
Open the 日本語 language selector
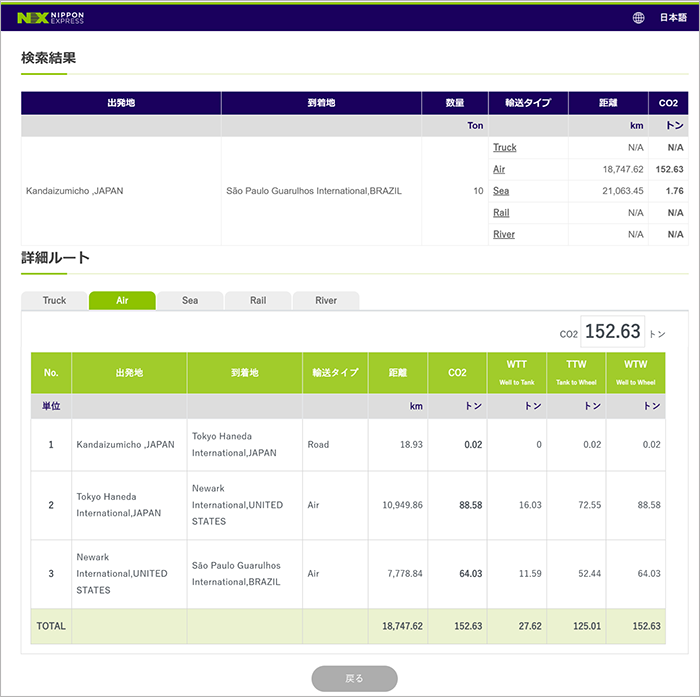pos(672,17)
